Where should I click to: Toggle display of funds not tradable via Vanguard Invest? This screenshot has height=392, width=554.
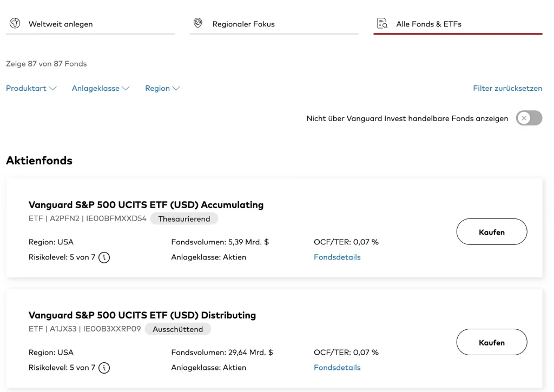pos(529,118)
